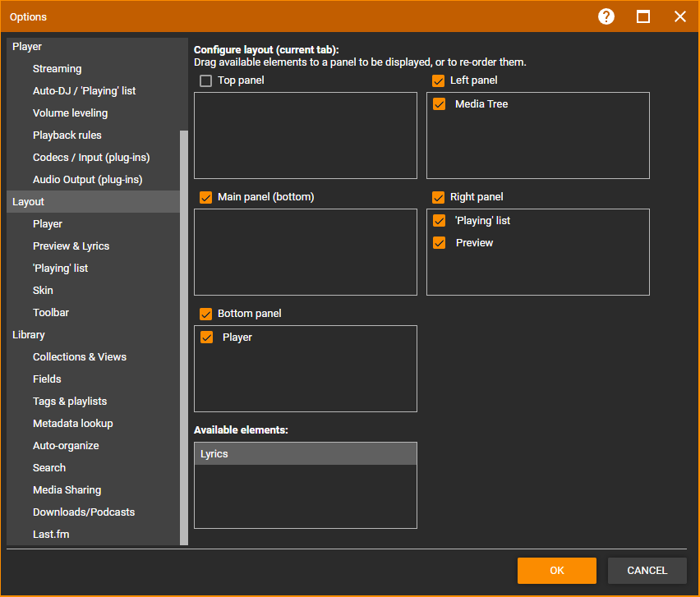Go to Skin settings

(94, 291)
